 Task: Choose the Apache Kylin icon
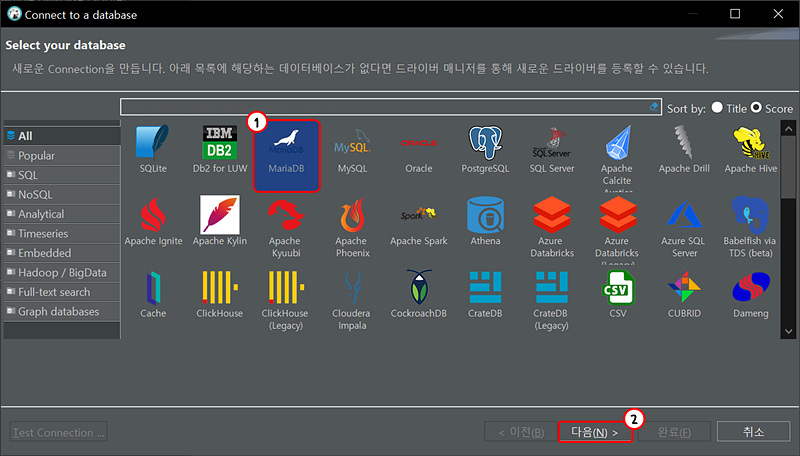coord(220,221)
